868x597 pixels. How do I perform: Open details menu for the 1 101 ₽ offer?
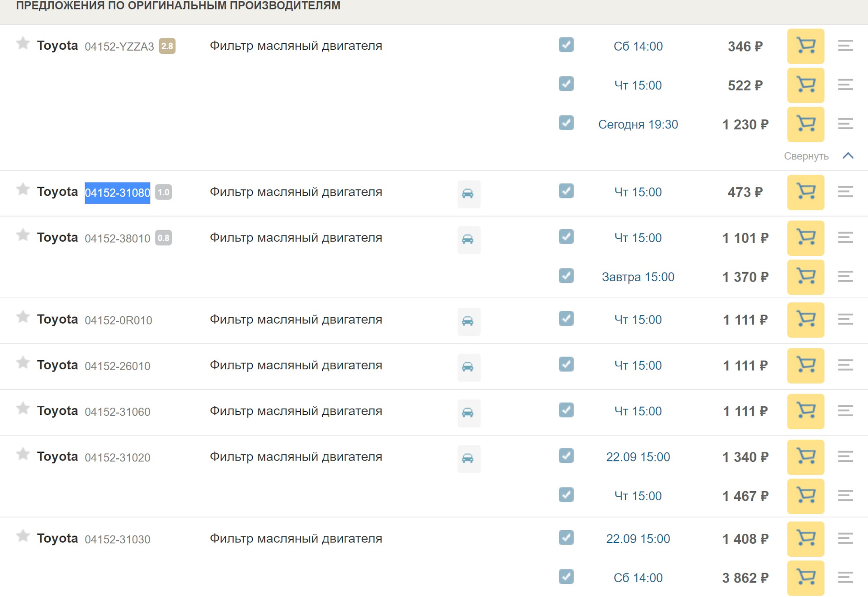click(x=845, y=237)
